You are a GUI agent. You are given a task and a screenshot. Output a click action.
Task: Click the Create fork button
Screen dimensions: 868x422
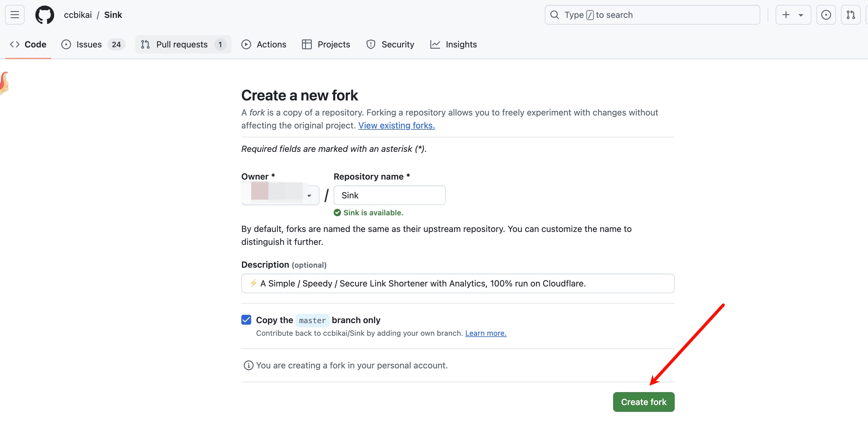(643, 402)
